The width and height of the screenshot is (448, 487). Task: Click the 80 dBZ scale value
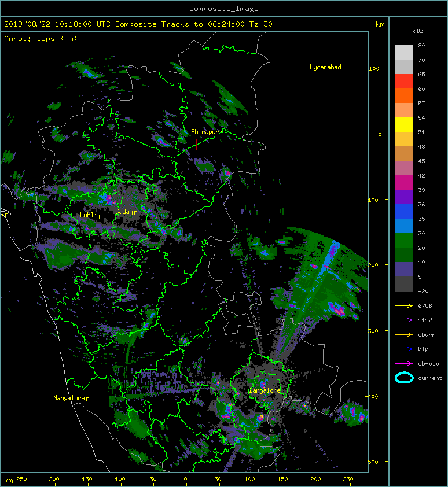pyautogui.click(x=421, y=45)
